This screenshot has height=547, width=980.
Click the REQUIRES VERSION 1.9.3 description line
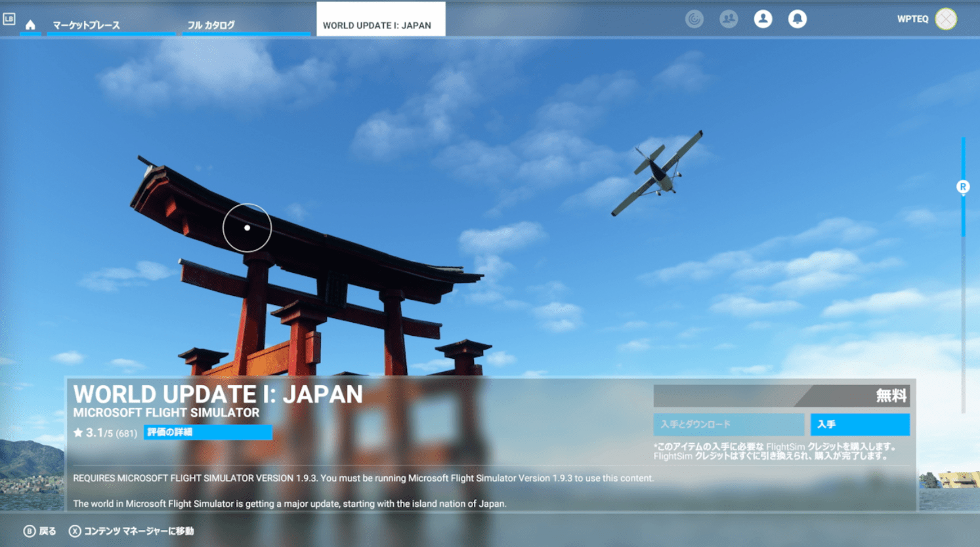click(x=363, y=478)
